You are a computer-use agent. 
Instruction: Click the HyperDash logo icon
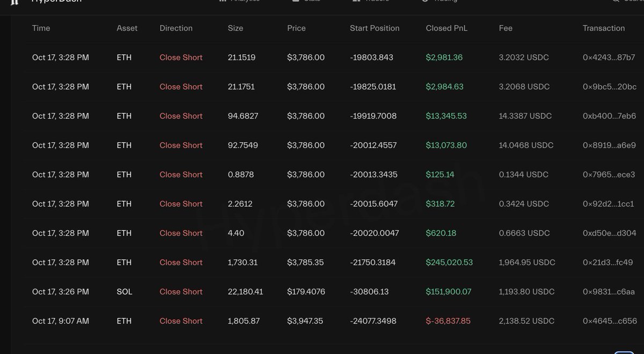click(x=14, y=2)
